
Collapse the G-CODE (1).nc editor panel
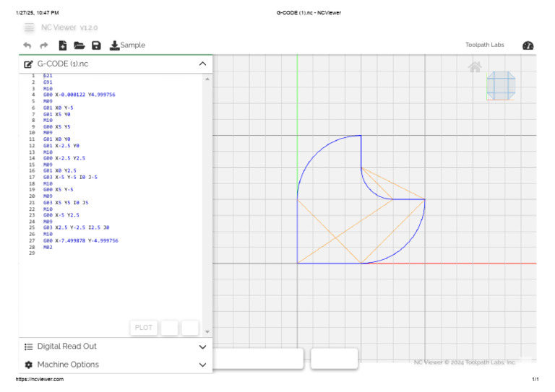(202, 64)
